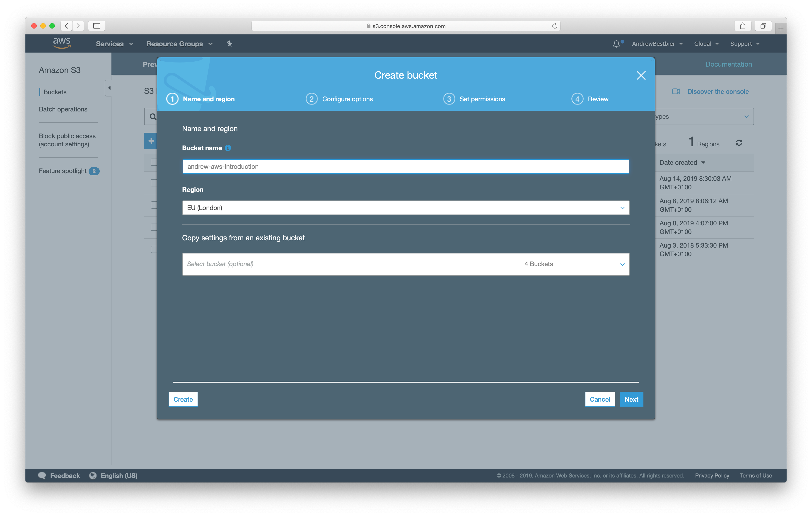Click the Safari share icon
The width and height of the screenshot is (812, 516).
pos(742,26)
